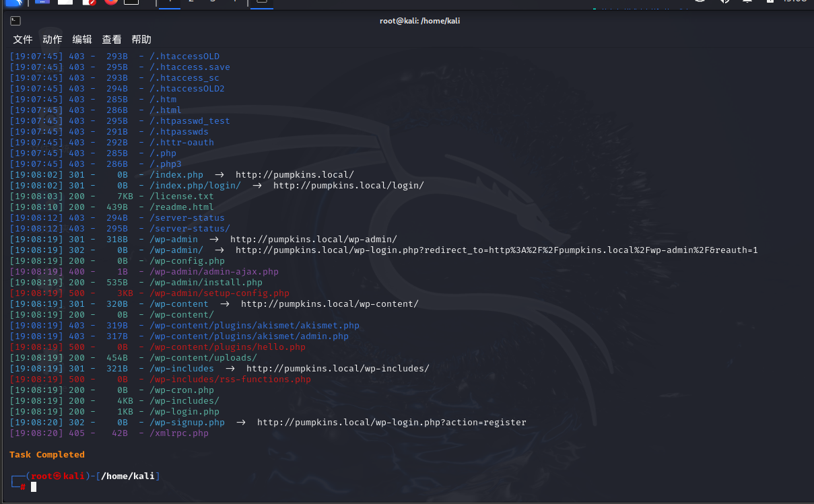Click the /wp-cron.php path
Screen dimensions: 814x504
coord(182,390)
